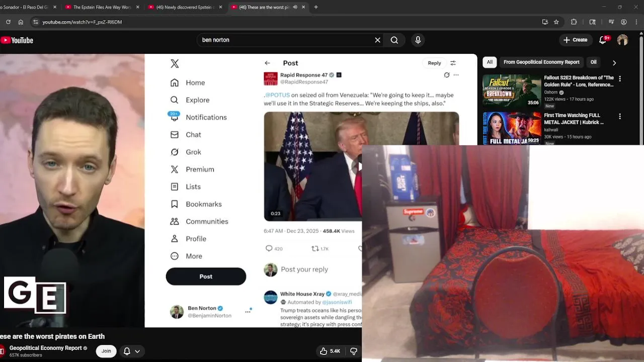The height and width of the screenshot is (362, 644).
Task: Click the X logo in the video
Action: pos(175,63)
